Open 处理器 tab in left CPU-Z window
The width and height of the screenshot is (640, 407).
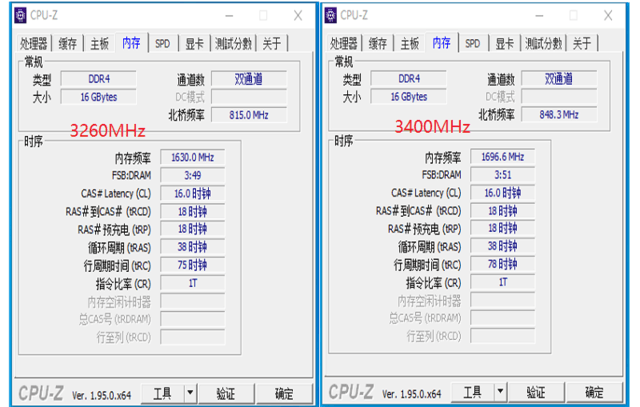[34, 43]
